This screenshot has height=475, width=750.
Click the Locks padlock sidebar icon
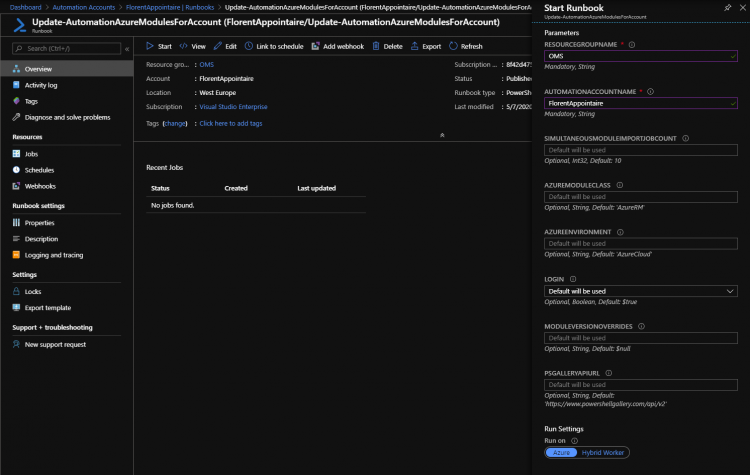pyautogui.click(x=16, y=291)
